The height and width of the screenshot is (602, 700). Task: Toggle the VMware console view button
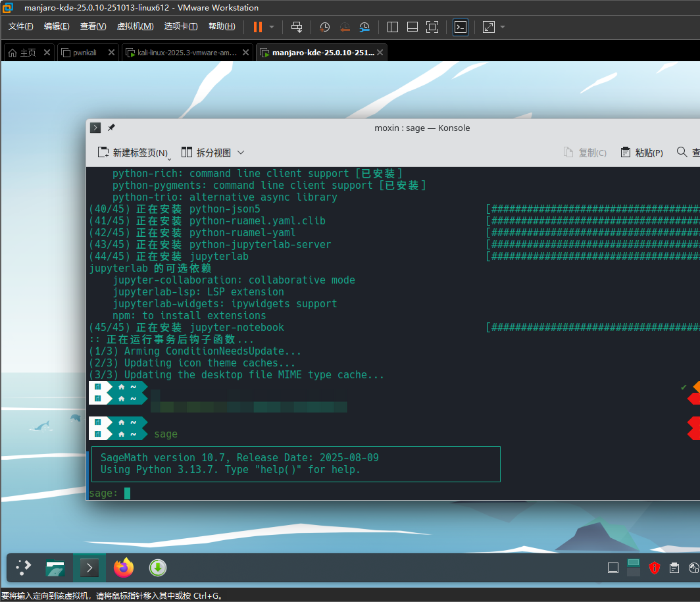tap(461, 27)
